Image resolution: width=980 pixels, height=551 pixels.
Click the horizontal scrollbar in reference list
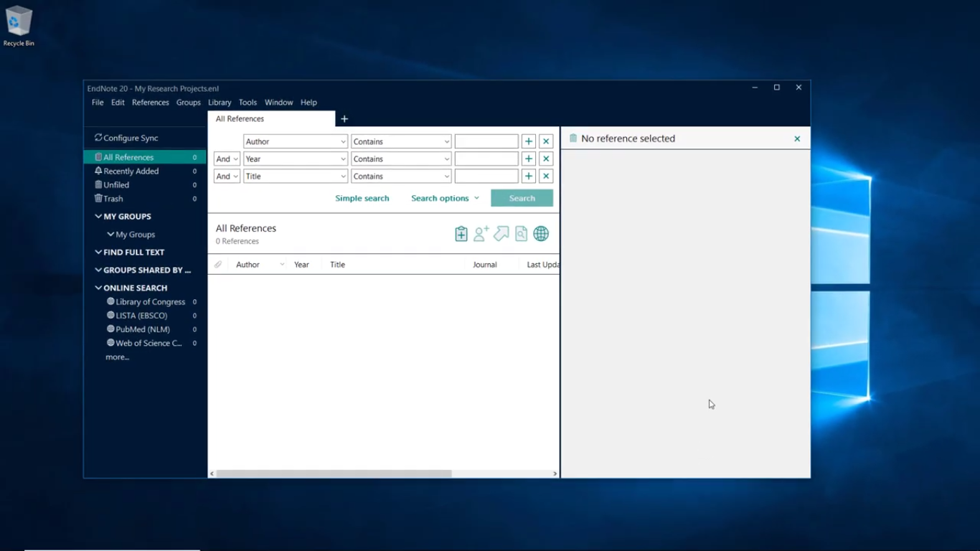click(x=334, y=474)
